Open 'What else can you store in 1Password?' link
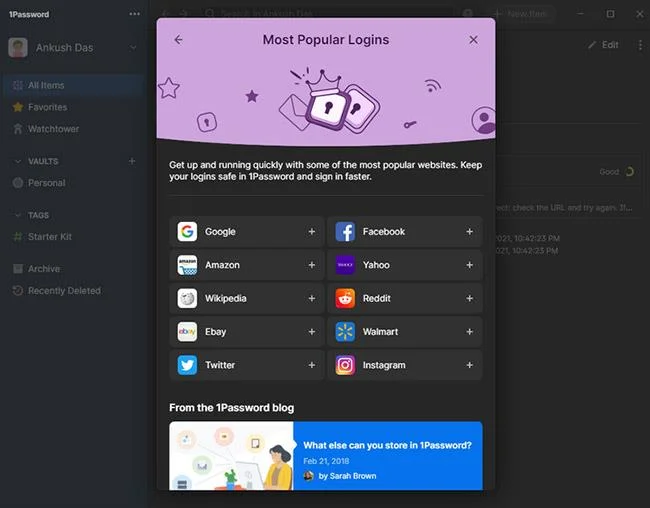Viewport: 650px width, 508px height. click(387, 445)
